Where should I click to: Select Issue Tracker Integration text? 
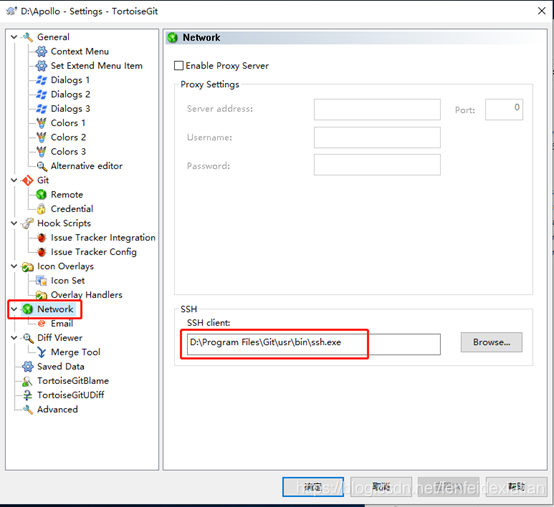pyautogui.click(x=103, y=237)
